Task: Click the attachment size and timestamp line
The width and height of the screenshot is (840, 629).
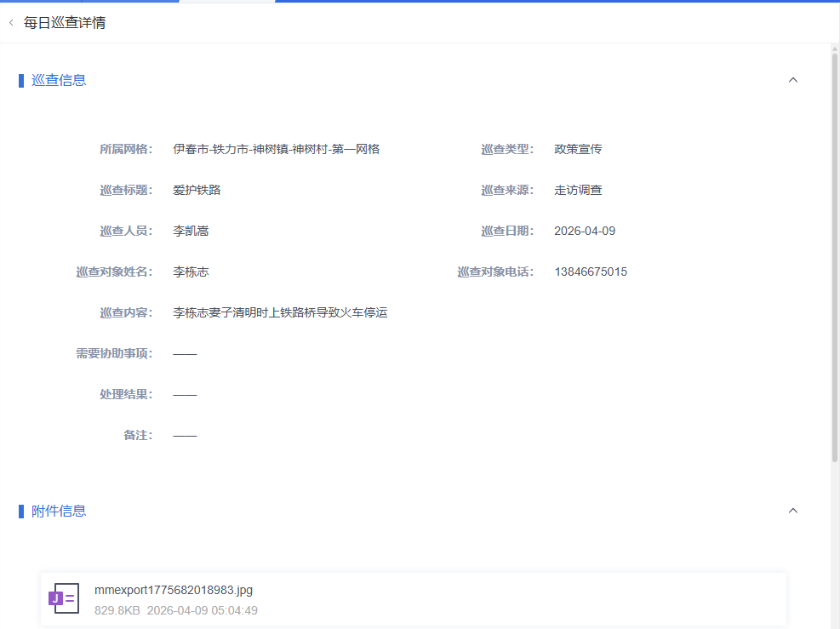Action: tap(175, 610)
